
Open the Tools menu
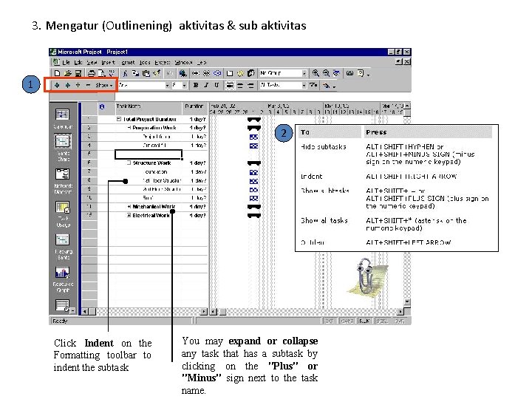click(145, 62)
